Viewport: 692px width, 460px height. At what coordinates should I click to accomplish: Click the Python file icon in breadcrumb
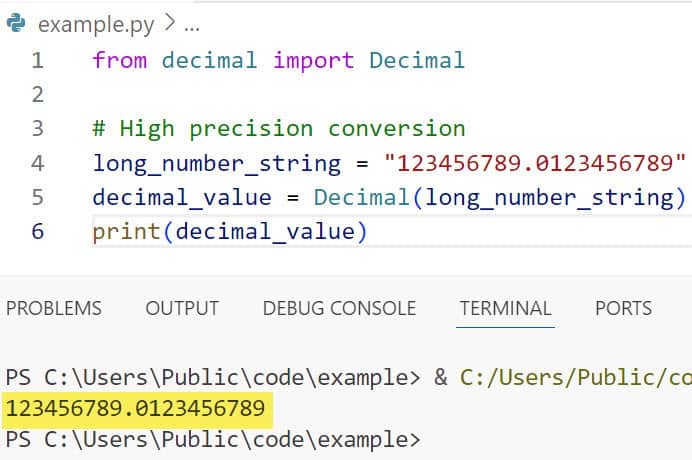[17, 23]
